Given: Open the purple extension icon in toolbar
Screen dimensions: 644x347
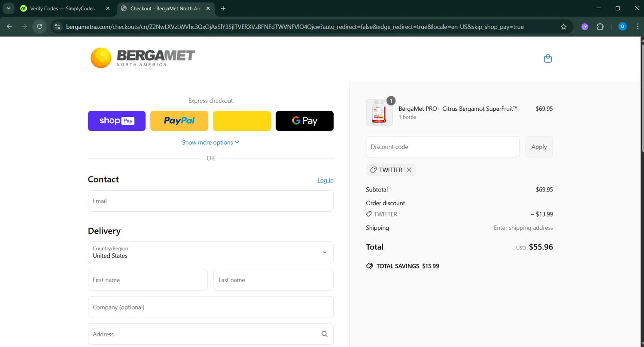Looking at the screenshot, I should click(585, 27).
